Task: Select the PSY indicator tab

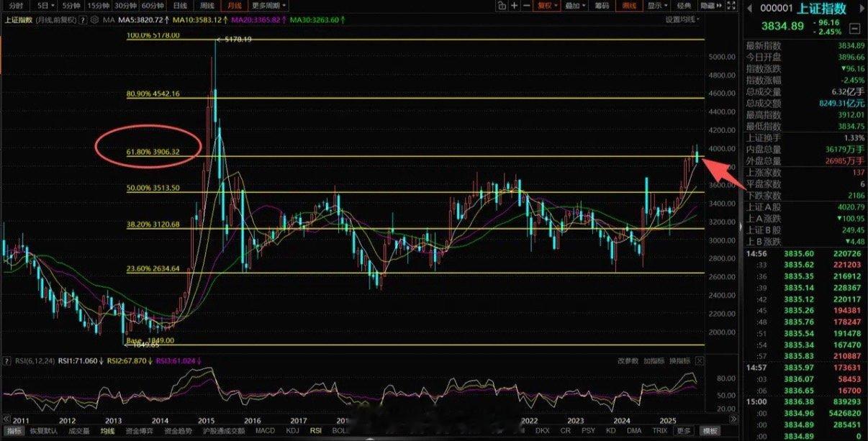Action: click(588, 431)
